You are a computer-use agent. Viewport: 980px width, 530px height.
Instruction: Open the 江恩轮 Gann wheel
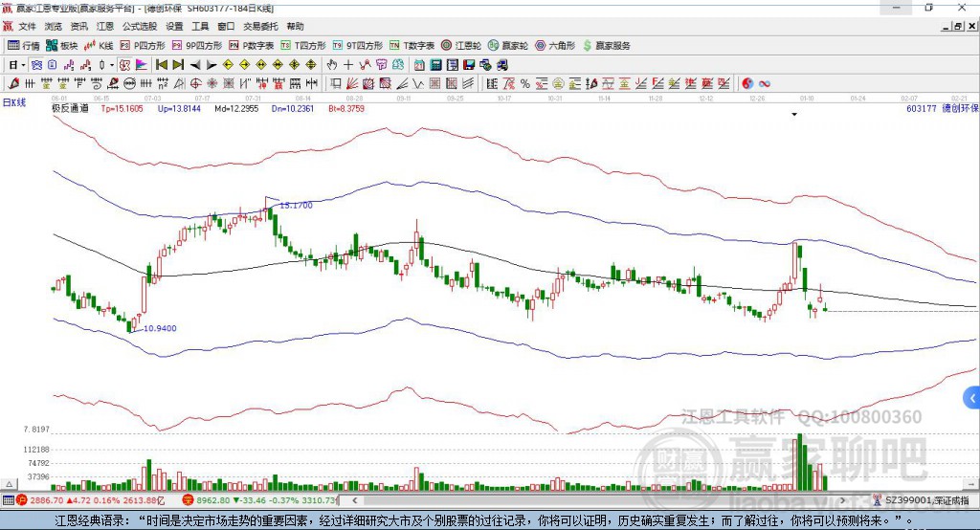pos(461,46)
